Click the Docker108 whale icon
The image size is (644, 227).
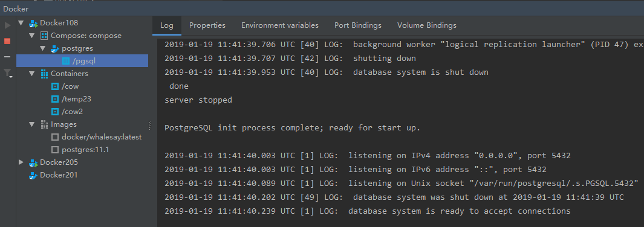(33, 23)
